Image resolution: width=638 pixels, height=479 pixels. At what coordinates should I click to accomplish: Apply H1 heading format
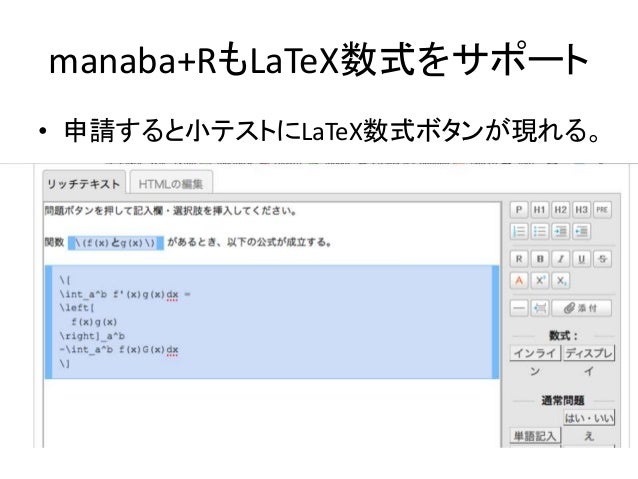click(x=540, y=210)
